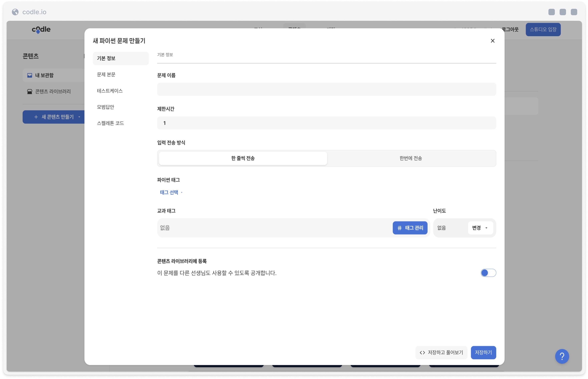Click the 저장하기 button

(483, 352)
